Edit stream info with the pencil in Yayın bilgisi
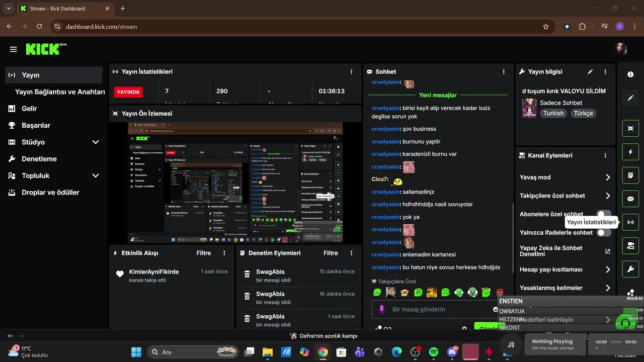This screenshot has width=644, height=362. pyautogui.click(x=590, y=72)
